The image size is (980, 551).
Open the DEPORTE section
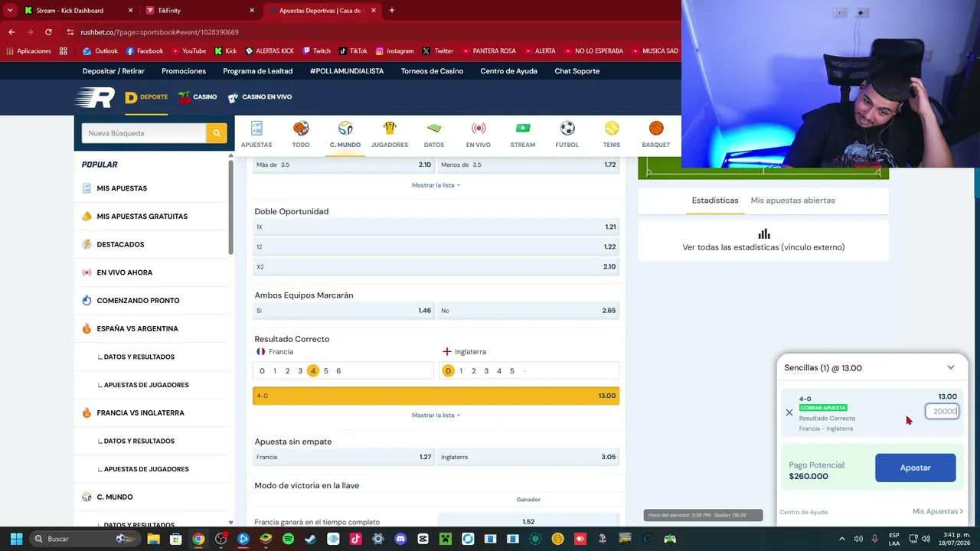(146, 97)
